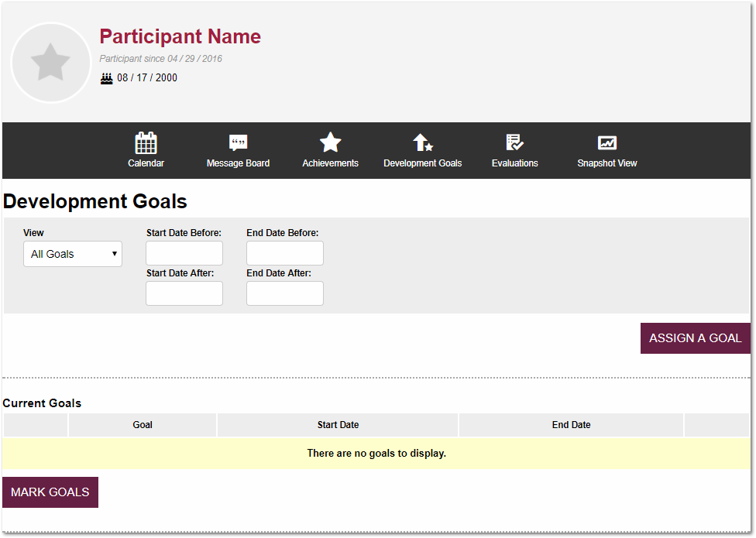Click the Calendar icon in navigation bar

coord(146,142)
